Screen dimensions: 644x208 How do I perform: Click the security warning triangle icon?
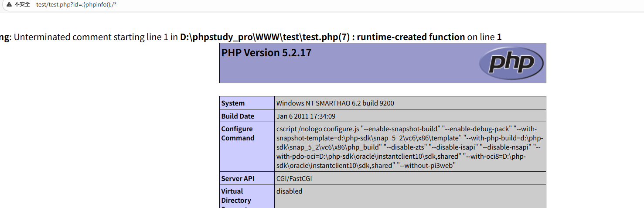9,4
